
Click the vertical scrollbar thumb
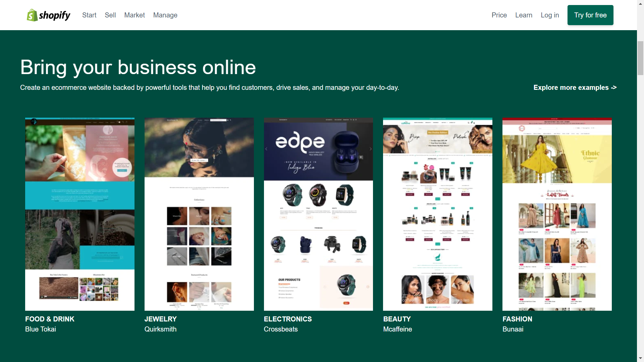pos(640,58)
